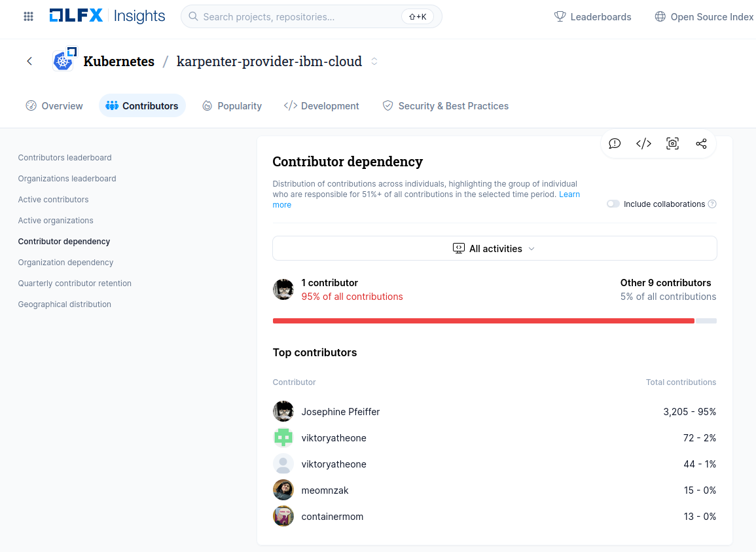Open the apps grid menu icon
Viewport: 756px width, 552px height.
(28, 17)
